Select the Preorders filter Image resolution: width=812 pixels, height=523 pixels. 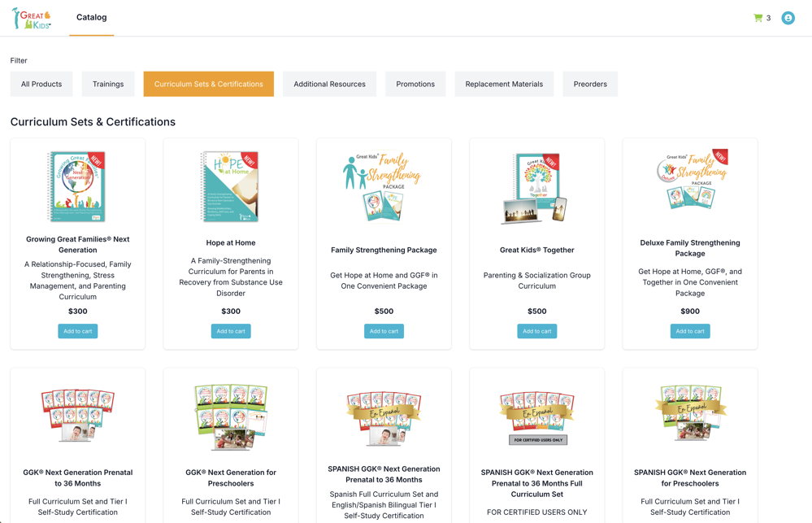coord(590,84)
